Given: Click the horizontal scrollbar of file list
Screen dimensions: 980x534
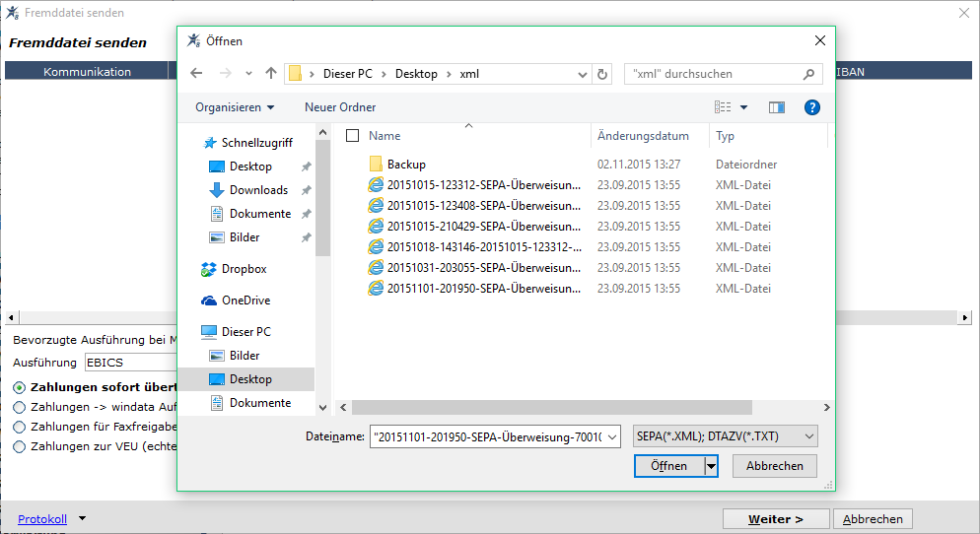Looking at the screenshot, I should (x=552, y=407).
